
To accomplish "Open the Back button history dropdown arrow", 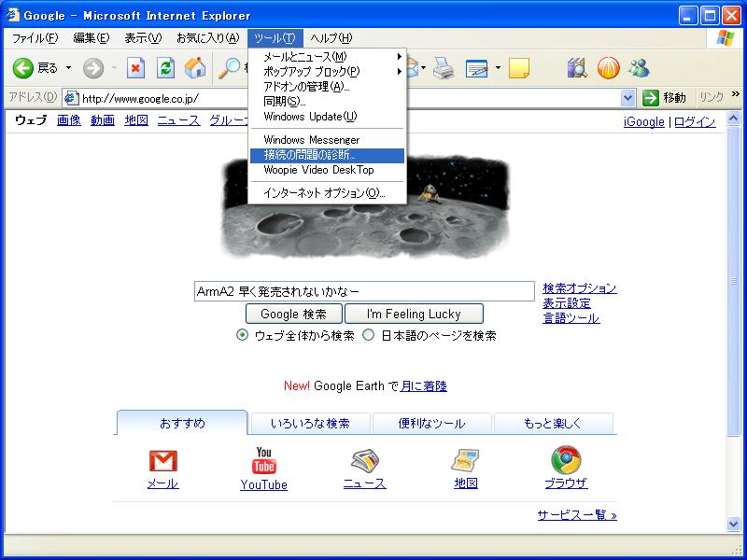I will coord(68,68).
